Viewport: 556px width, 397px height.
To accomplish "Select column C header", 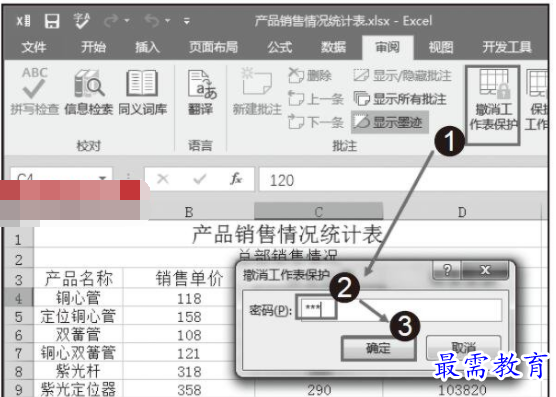I will [x=318, y=212].
